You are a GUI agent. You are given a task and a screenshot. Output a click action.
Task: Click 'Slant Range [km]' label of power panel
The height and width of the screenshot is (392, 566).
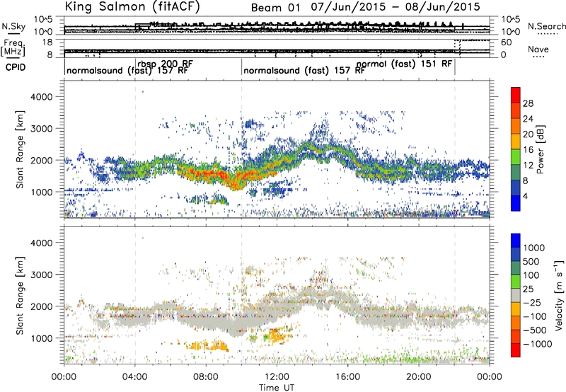[x=20, y=149]
